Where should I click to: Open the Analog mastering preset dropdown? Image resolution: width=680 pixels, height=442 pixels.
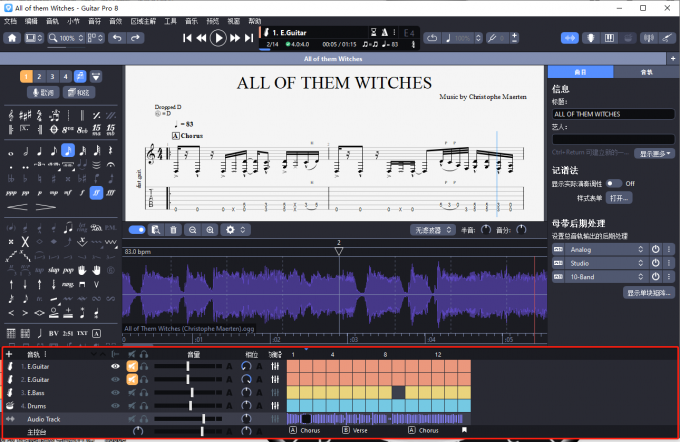[606, 249]
